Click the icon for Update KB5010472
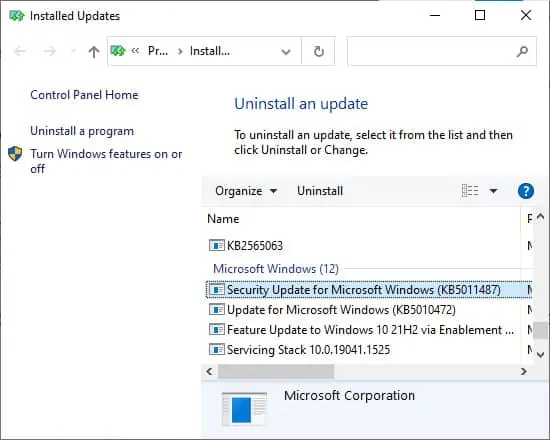550x440 pixels. 217,309
